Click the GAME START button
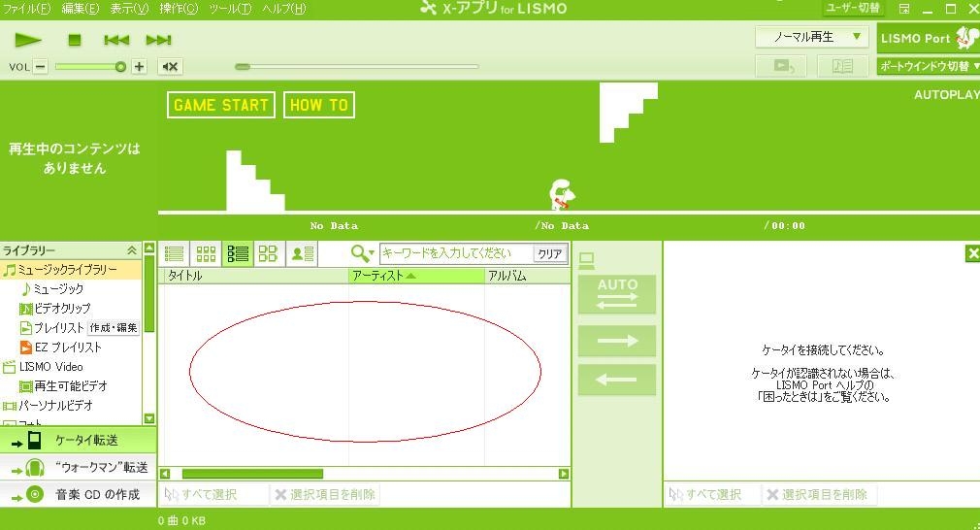 coord(221,105)
